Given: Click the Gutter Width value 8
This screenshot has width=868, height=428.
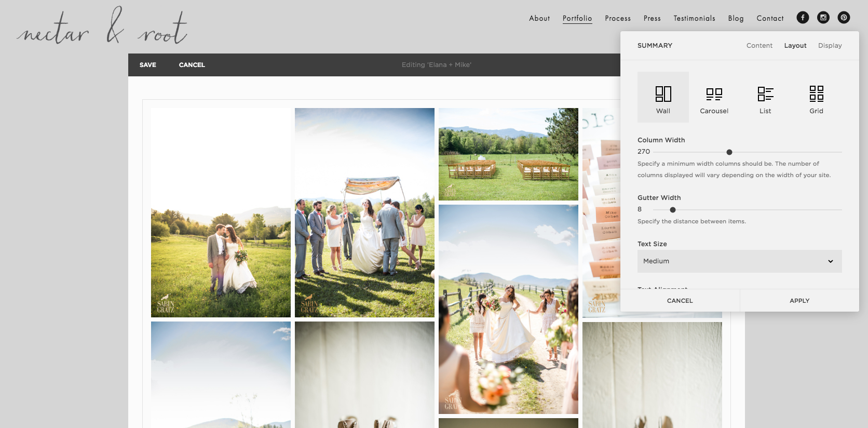Looking at the screenshot, I should tap(640, 209).
